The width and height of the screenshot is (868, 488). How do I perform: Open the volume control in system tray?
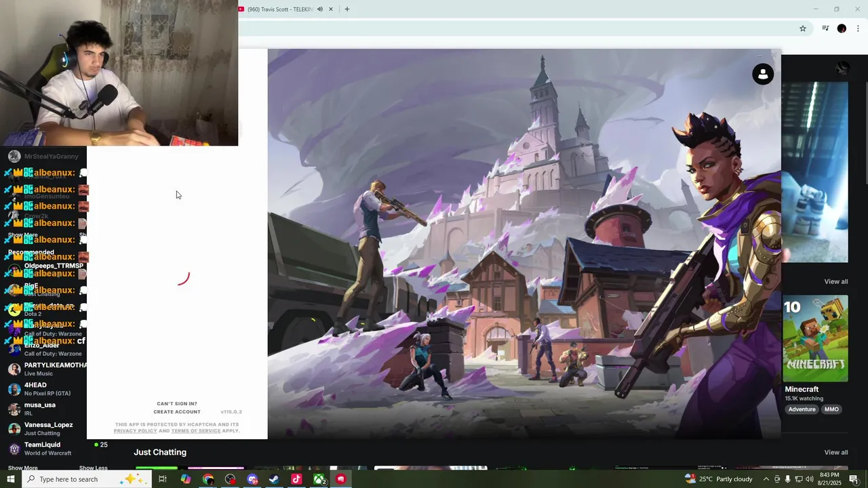tap(808, 479)
